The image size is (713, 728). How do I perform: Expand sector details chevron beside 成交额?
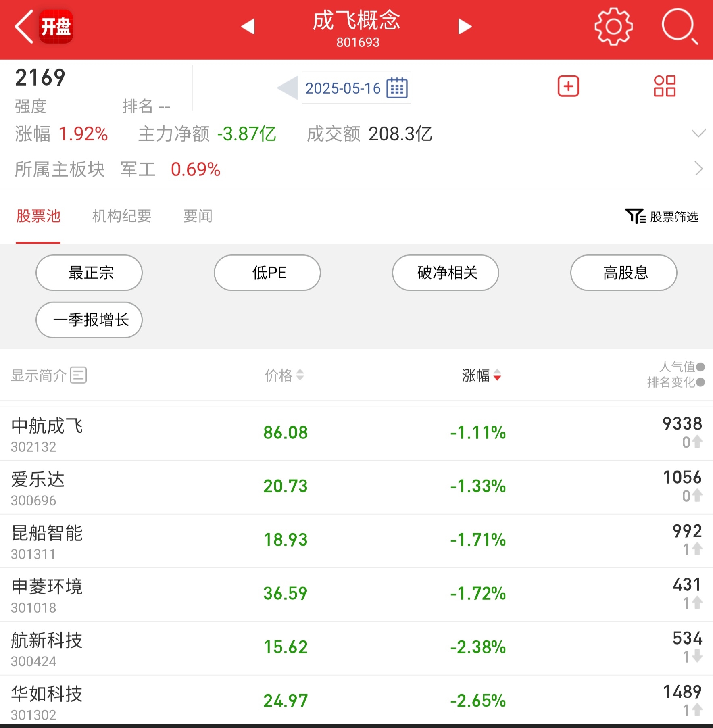click(698, 133)
